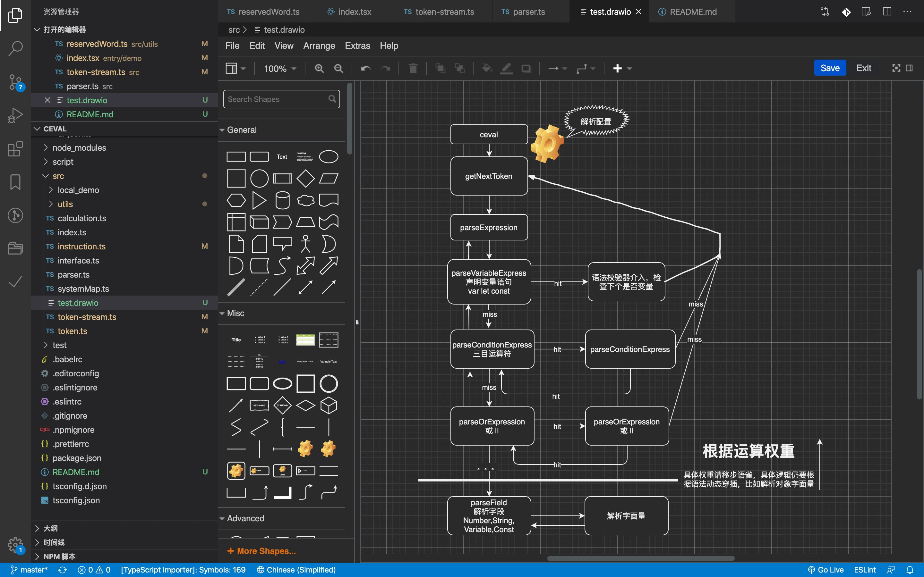This screenshot has width=924, height=577.
Task: Expand the node_modules folder
Action: click(79, 147)
